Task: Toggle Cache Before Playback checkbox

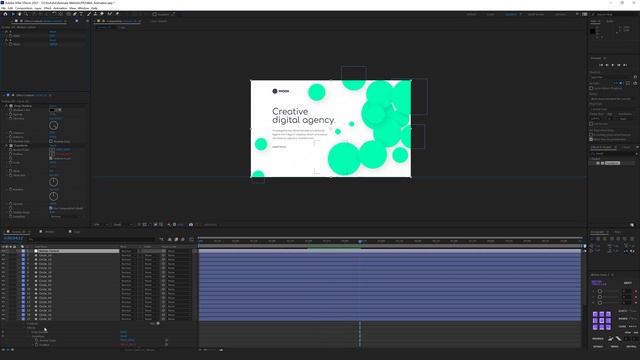Action: 591,88
